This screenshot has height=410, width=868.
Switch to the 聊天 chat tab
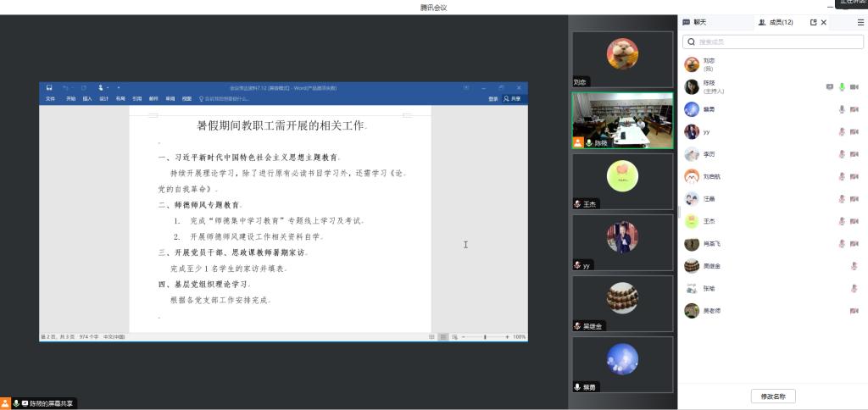click(x=694, y=22)
